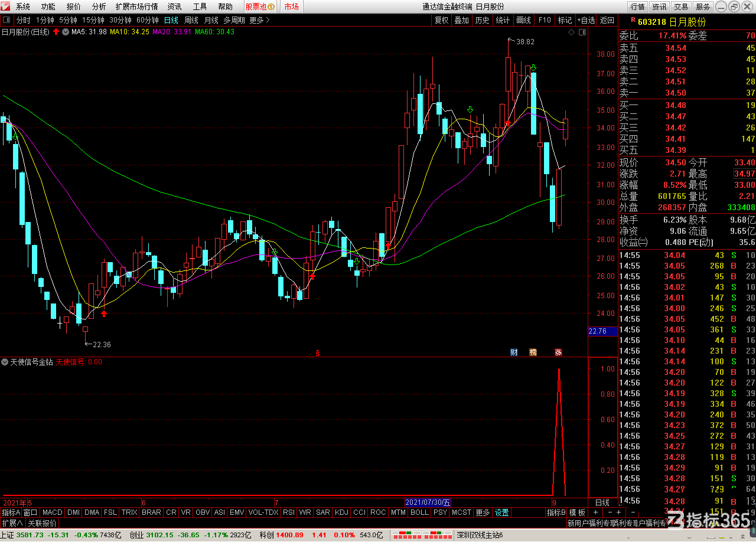Click the F10 company info button

[x=545, y=20]
